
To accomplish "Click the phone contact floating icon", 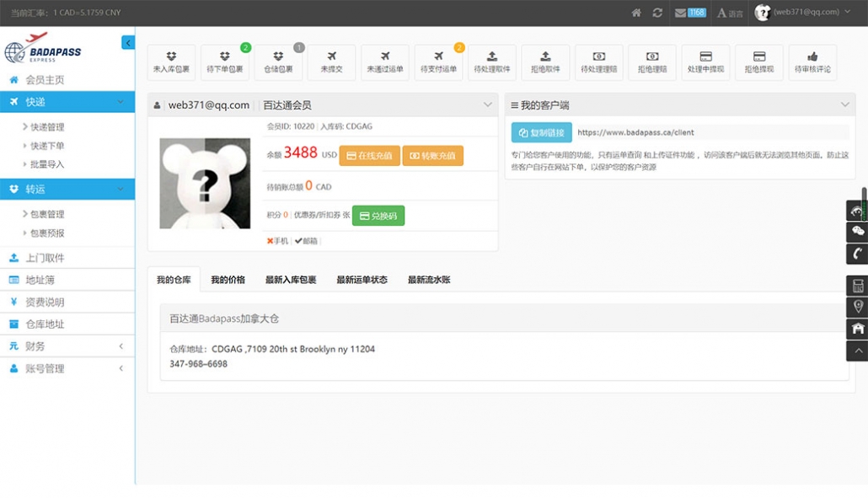I will pos(858,254).
